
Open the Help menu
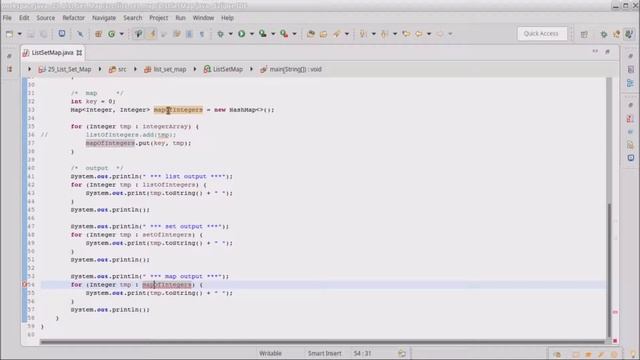coord(227,18)
